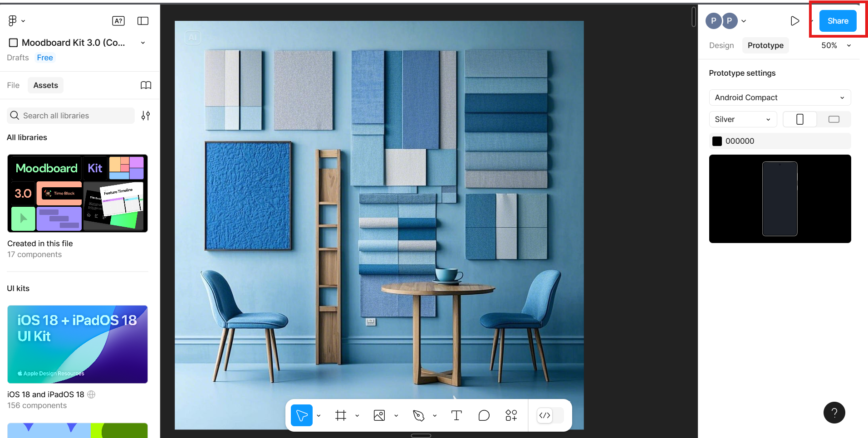Switch to the File tab

click(x=13, y=85)
